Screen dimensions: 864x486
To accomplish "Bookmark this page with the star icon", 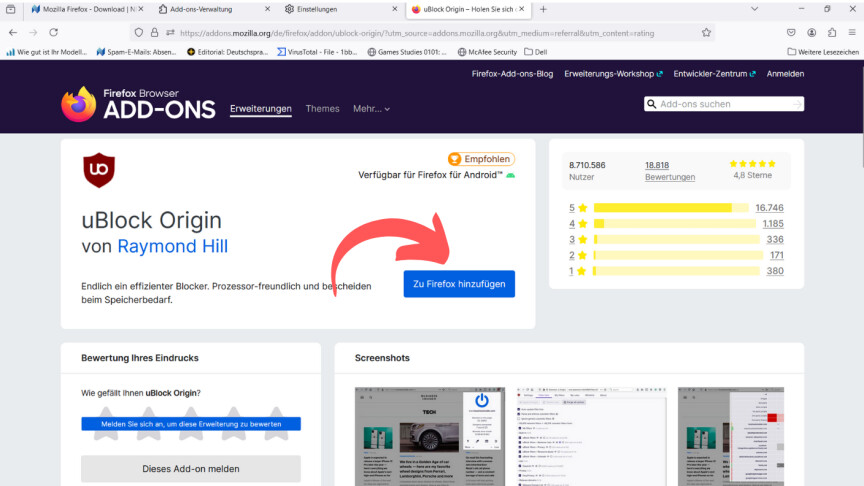I will pos(706,33).
